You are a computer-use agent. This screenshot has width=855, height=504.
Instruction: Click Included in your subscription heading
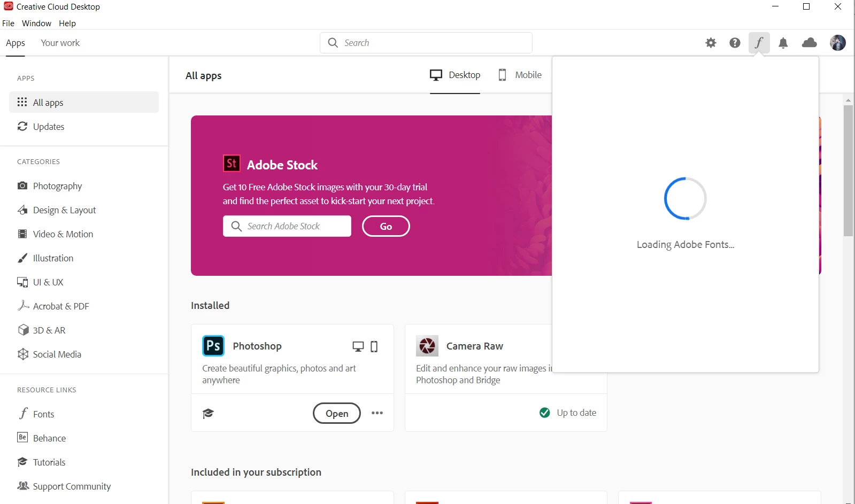256,472
